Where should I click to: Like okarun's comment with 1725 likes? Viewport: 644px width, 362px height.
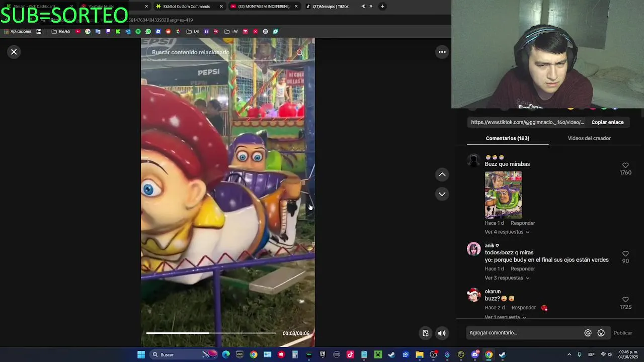point(625,300)
